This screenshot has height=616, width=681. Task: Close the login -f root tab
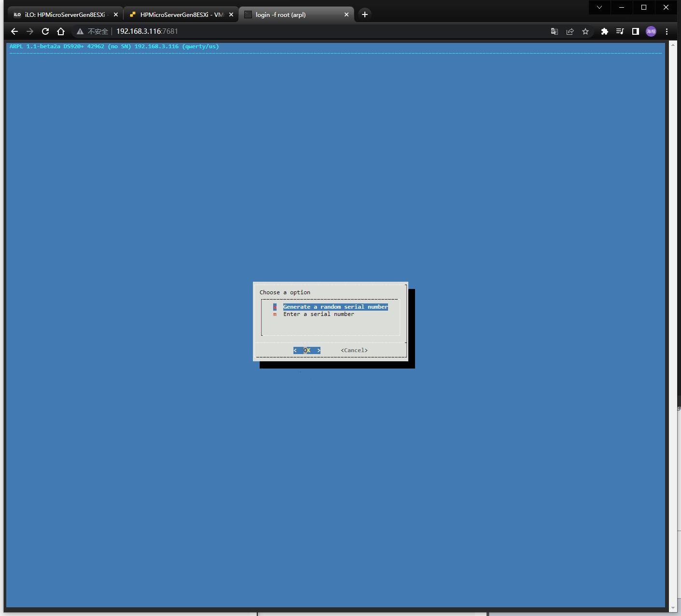pos(347,14)
